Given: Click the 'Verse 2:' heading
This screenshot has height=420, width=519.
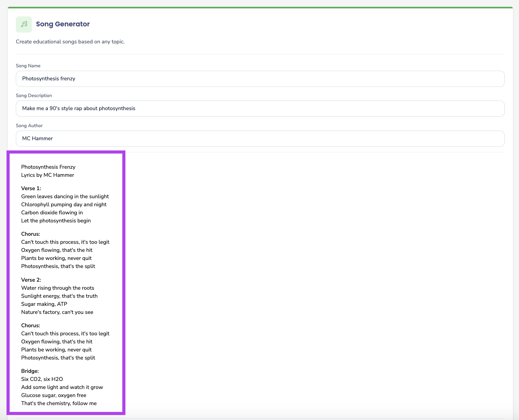Looking at the screenshot, I should pos(31,280).
